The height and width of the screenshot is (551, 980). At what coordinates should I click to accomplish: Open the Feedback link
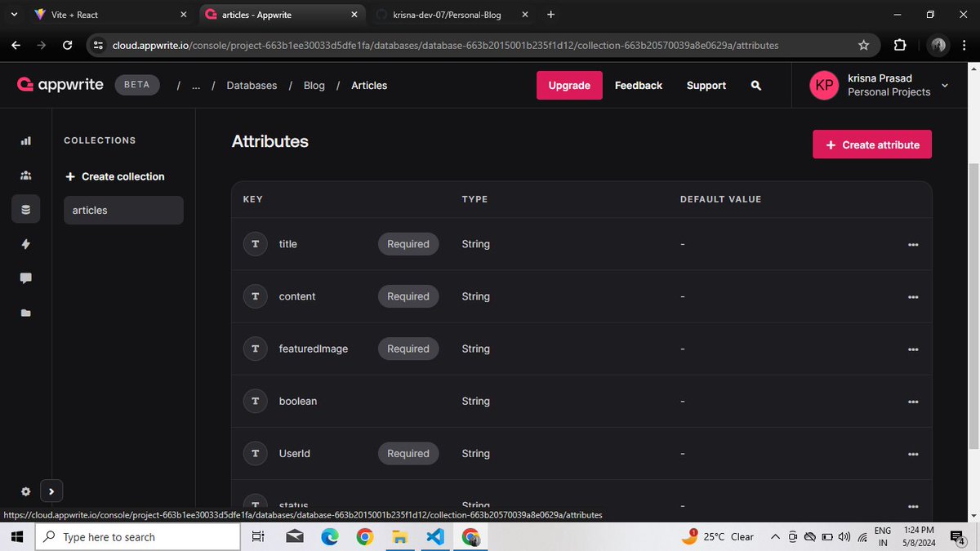click(639, 85)
